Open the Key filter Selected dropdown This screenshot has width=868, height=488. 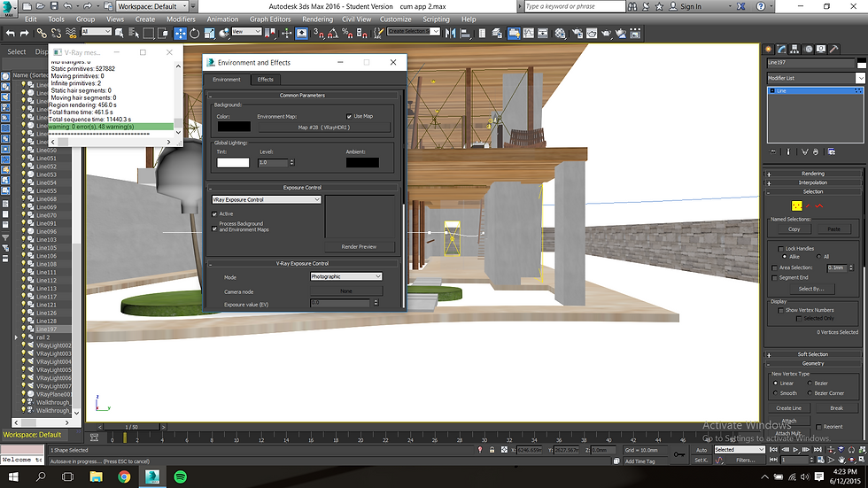point(739,450)
